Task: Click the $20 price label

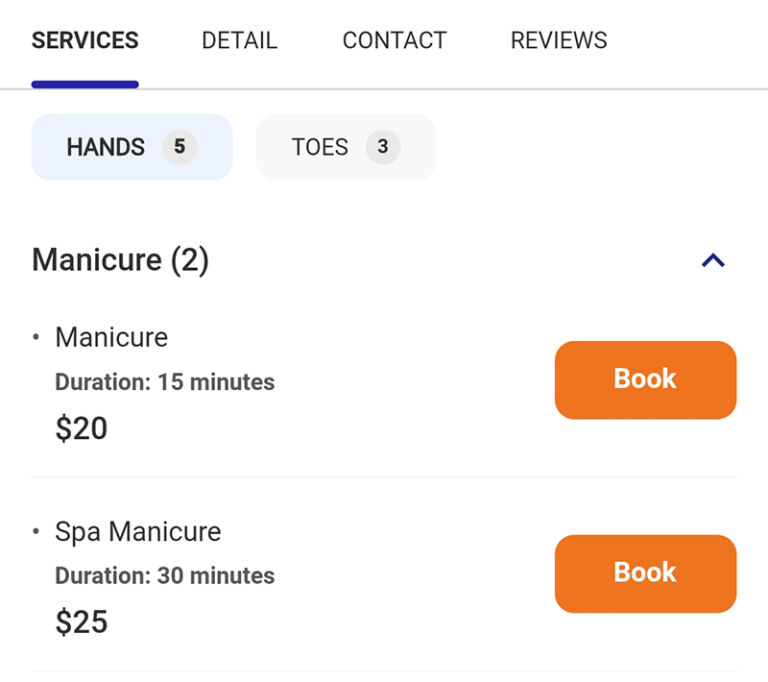Action: coord(81,428)
